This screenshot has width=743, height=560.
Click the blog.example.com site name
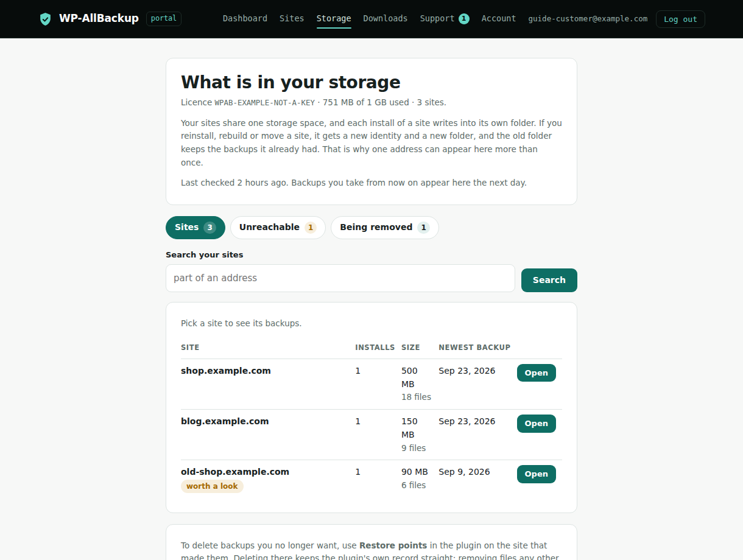225,421
